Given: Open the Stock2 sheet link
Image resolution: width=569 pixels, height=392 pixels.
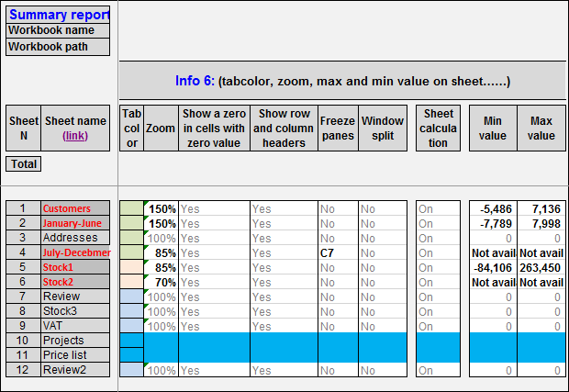Looking at the screenshot, I should 75,282.
